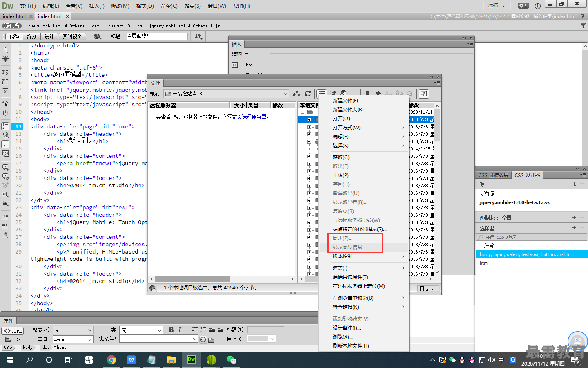
Task: Click the File Management arrows icon
Action: pos(198,36)
